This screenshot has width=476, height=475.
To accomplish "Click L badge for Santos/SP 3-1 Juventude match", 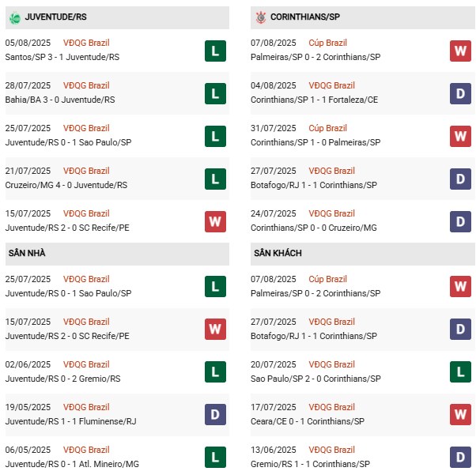I will (x=214, y=51).
